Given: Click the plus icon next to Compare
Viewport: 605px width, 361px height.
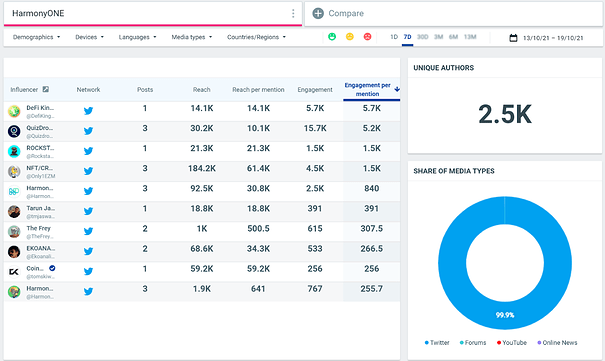Looking at the screenshot, I should pyautogui.click(x=318, y=13).
